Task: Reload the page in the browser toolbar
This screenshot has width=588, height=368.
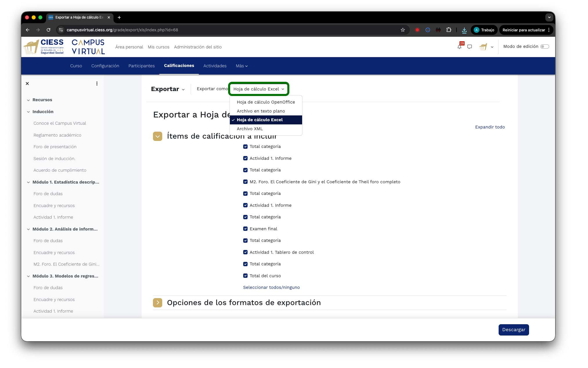Action: (48, 30)
